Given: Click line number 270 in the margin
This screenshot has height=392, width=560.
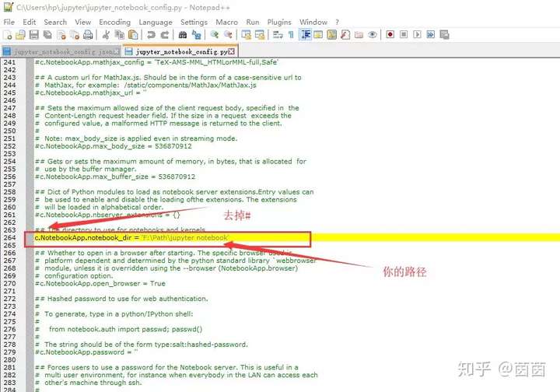Looking at the screenshot, I should pyautogui.click(x=9, y=283).
